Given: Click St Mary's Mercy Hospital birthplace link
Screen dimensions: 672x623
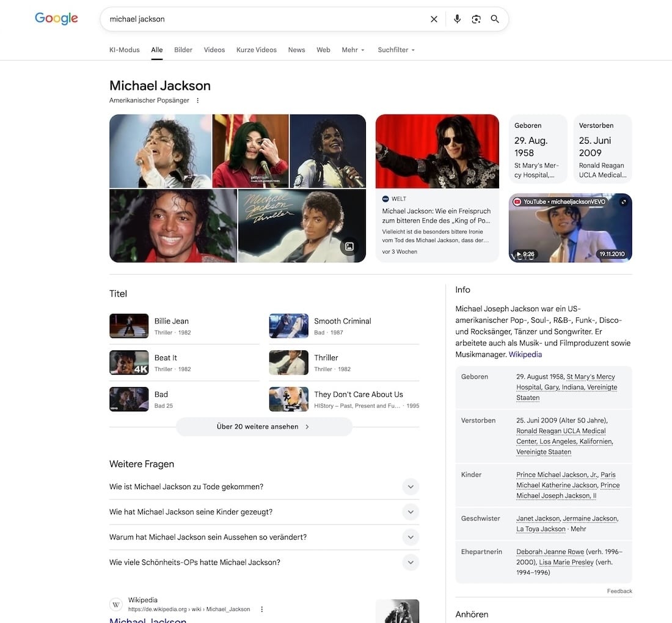Looking at the screenshot, I should (566, 387).
